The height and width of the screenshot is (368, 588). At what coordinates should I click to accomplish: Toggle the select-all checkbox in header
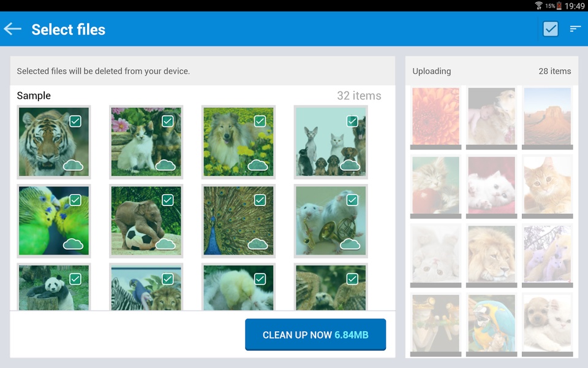550,29
